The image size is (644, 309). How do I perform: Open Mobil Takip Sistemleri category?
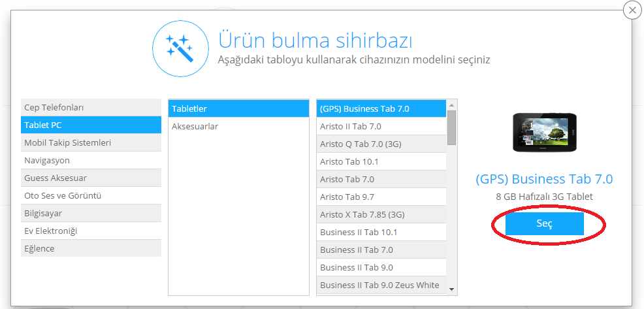pos(91,142)
